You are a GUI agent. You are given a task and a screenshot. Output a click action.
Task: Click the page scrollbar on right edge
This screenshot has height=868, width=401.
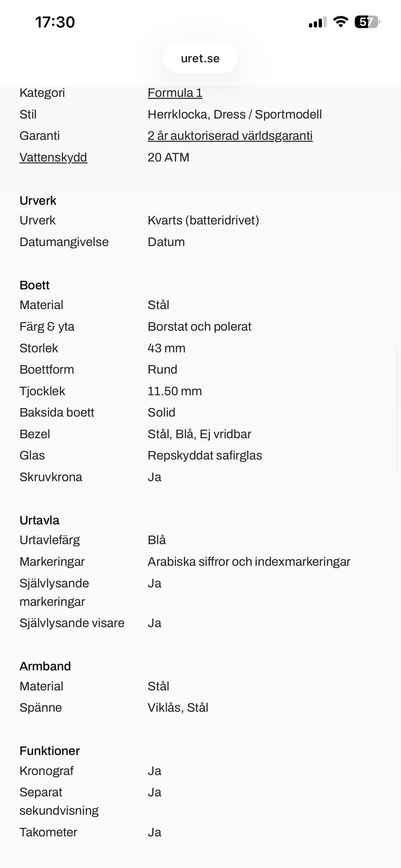point(397,409)
